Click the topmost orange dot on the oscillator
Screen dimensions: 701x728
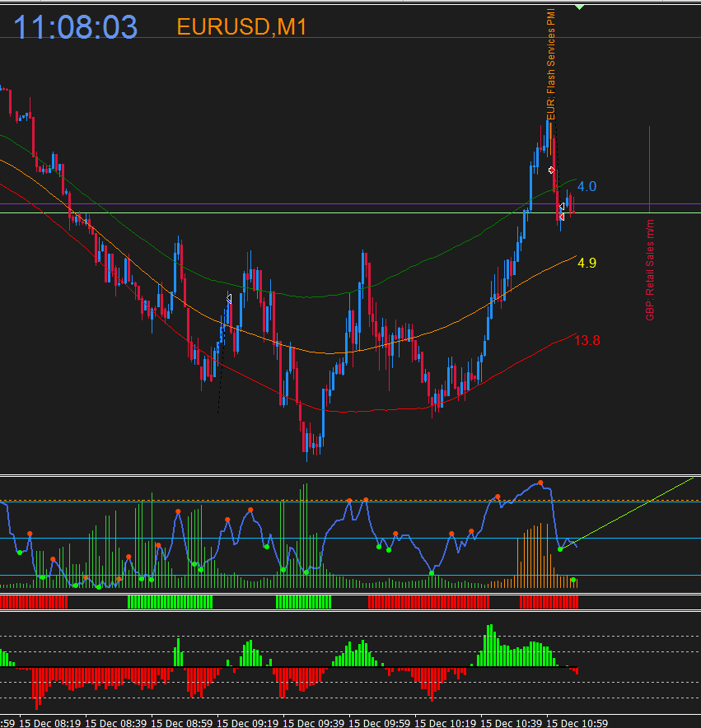click(540, 483)
